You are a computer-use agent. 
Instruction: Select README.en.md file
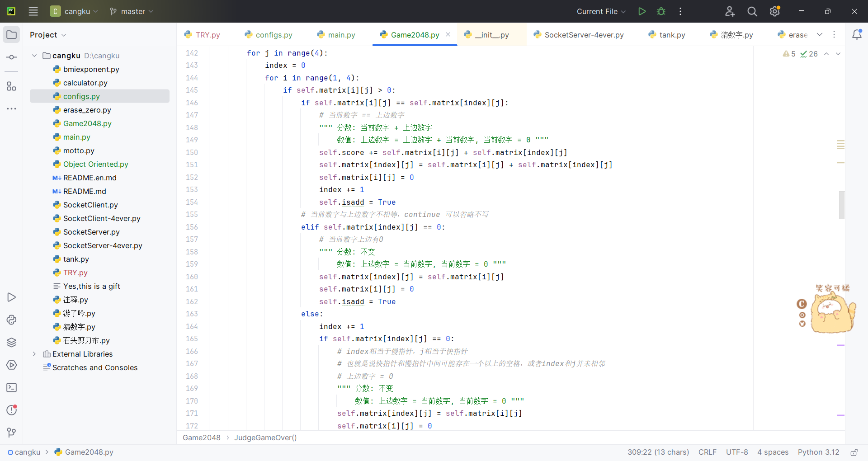[x=90, y=178]
